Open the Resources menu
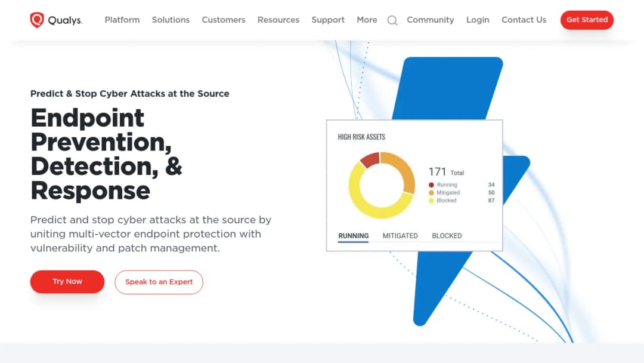 pyautogui.click(x=278, y=20)
